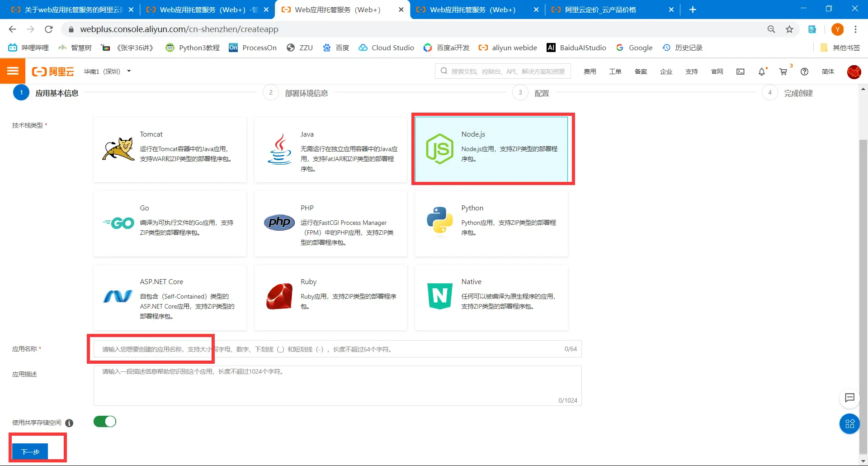Open the help question mark icon
The image size is (868, 466).
coord(804,71)
